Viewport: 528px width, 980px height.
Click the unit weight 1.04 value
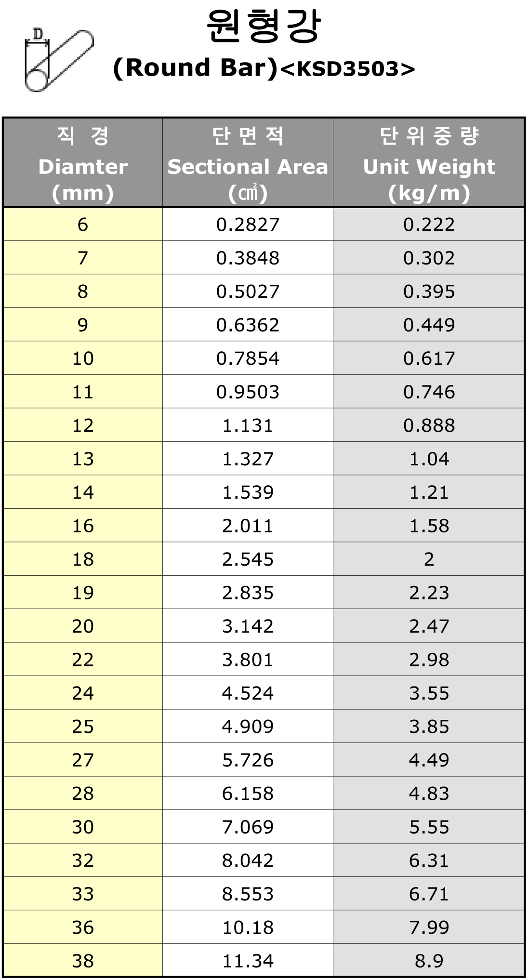pos(429,459)
